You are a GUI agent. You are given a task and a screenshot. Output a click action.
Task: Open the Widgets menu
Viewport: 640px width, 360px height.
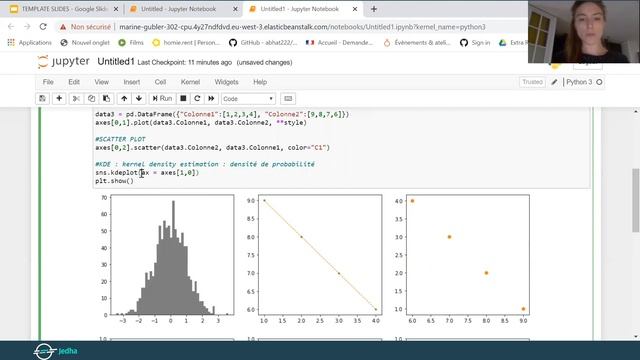[x=227, y=82]
